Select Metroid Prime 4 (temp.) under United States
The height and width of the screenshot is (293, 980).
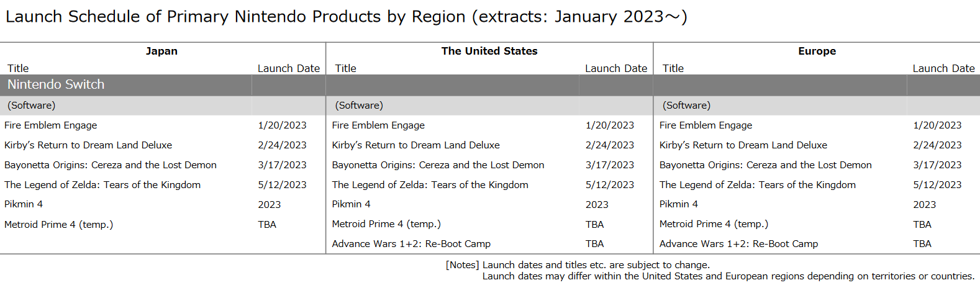coord(386,224)
